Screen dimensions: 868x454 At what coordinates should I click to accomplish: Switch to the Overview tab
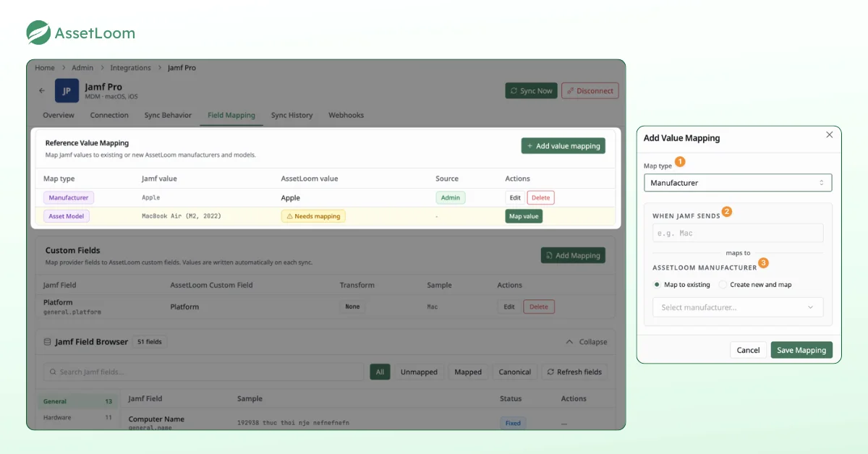pyautogui.click(x=59, y=115)
